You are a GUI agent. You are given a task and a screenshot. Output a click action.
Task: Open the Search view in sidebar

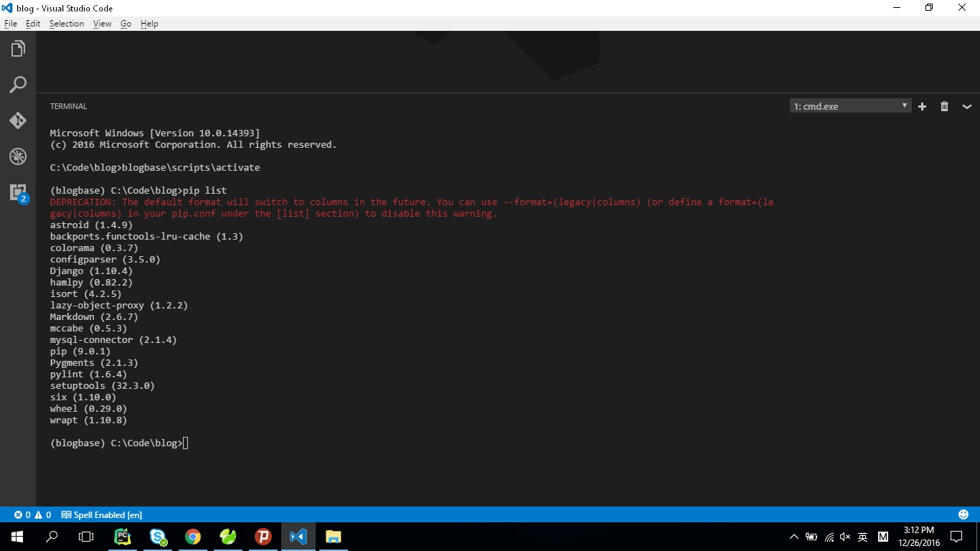coord(17,84)
